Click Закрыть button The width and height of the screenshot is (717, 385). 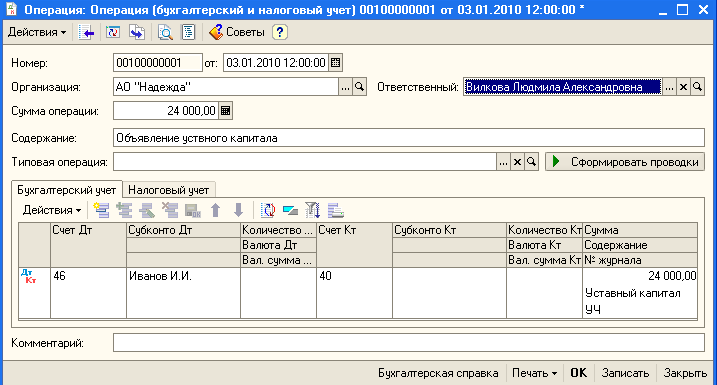[x=685, y=373]
